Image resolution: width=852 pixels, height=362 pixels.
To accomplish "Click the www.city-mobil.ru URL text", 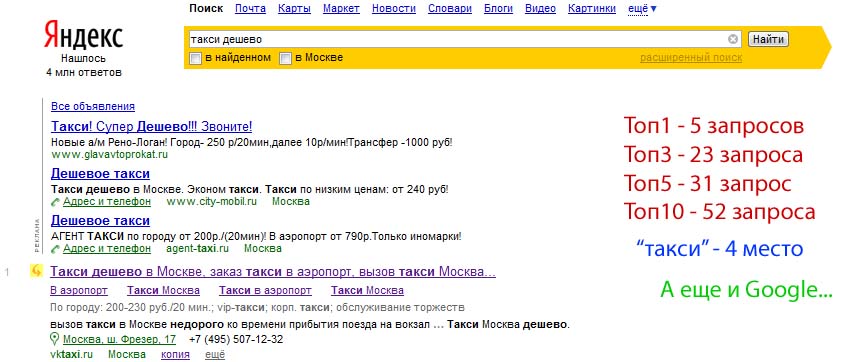I will 211,202.
